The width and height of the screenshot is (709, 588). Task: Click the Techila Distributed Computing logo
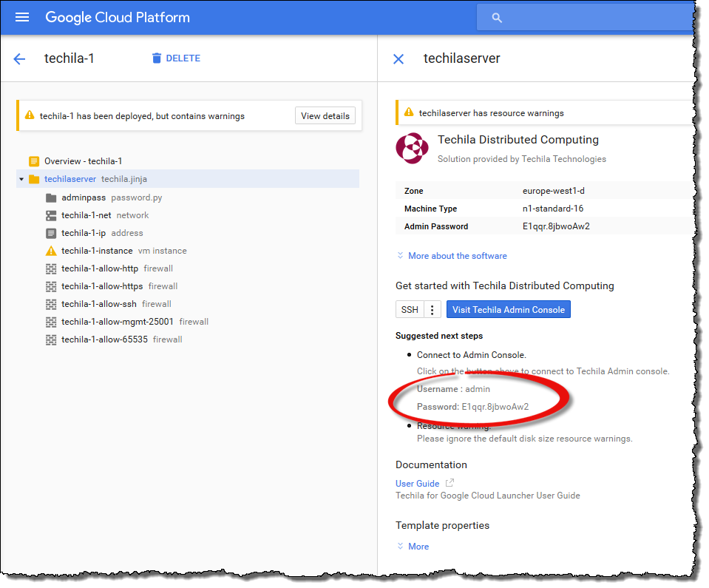click(x=412, y=148)
